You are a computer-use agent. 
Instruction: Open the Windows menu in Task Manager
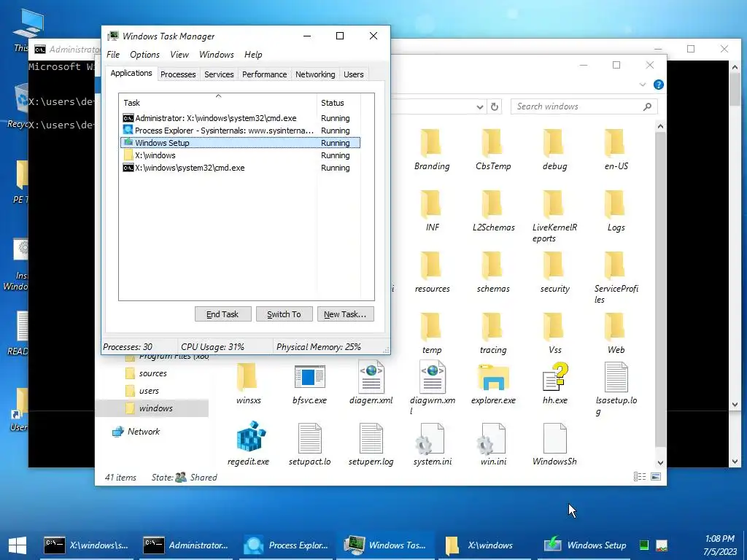coord(216,55)
